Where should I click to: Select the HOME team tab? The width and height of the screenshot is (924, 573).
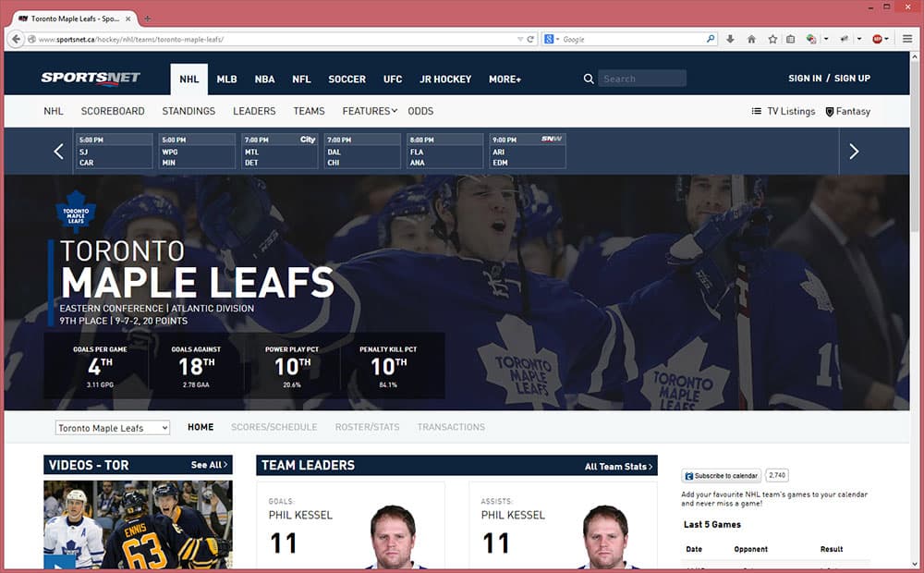tap(201, 427)
